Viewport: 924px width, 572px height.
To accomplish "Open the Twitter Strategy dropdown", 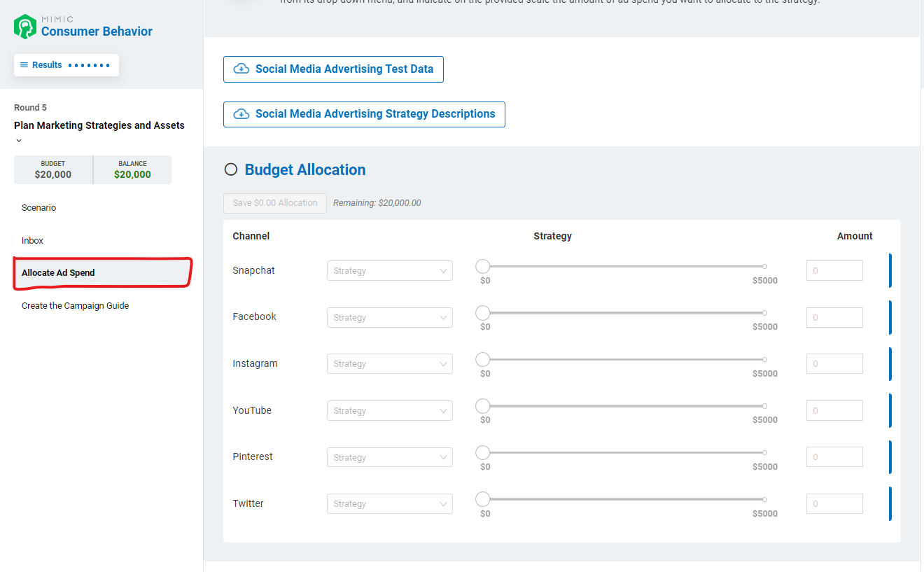I will [x=390, y=504].
